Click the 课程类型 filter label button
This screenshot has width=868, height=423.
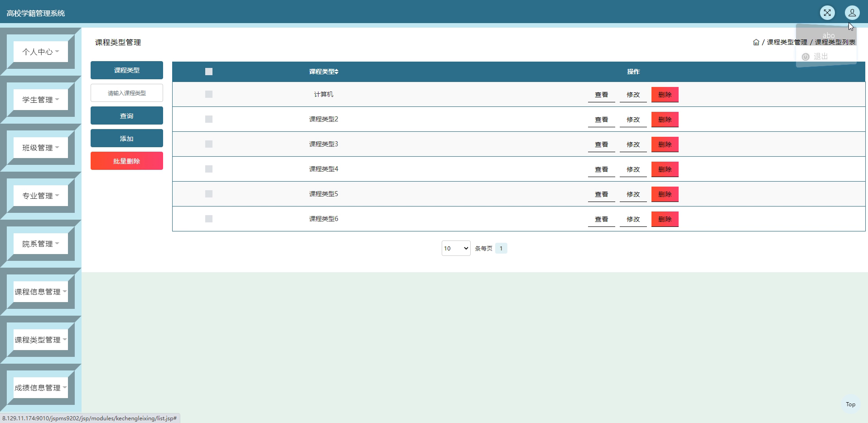pyautogui.click(x=127, y=70)
